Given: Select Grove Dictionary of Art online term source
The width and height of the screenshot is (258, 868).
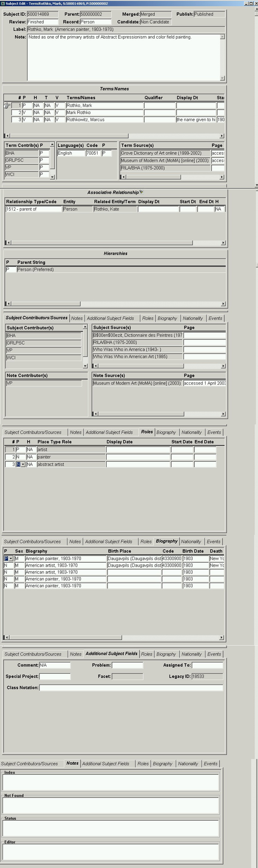Looking at the screenshot, I should (166, 153).
